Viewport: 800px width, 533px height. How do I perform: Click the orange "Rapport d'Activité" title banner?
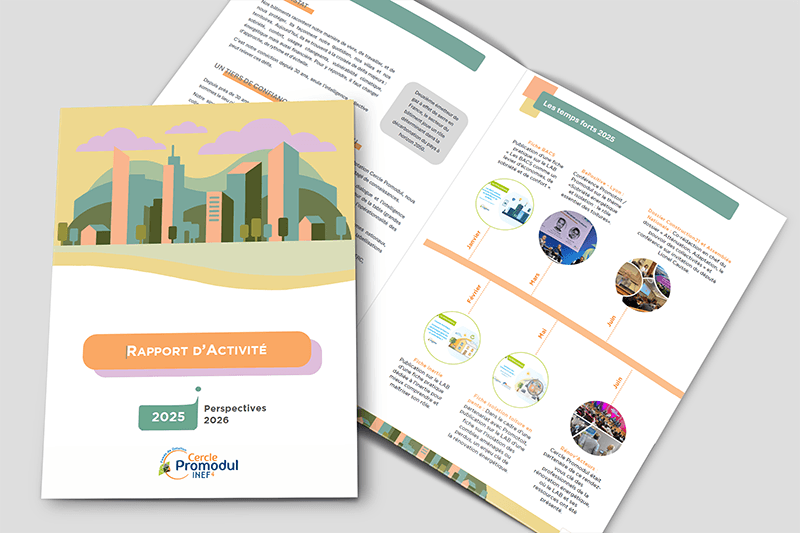tap(197, 350)
